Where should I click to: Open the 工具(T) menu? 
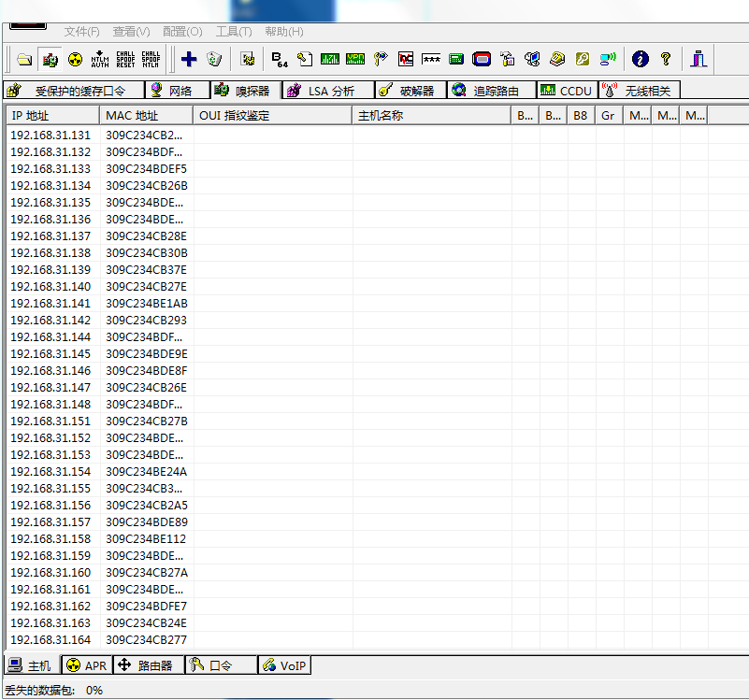pyautogui.click(x=234, y=32)
